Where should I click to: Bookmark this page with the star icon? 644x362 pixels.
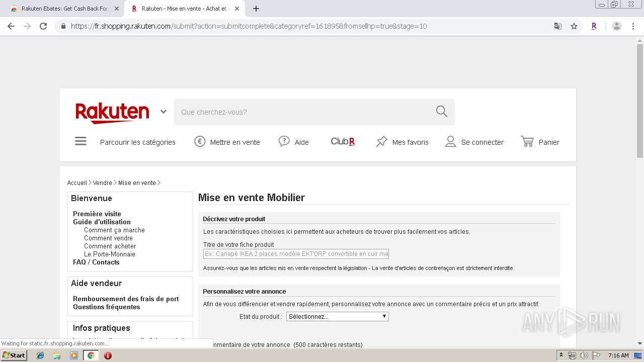tap(574, 26)
